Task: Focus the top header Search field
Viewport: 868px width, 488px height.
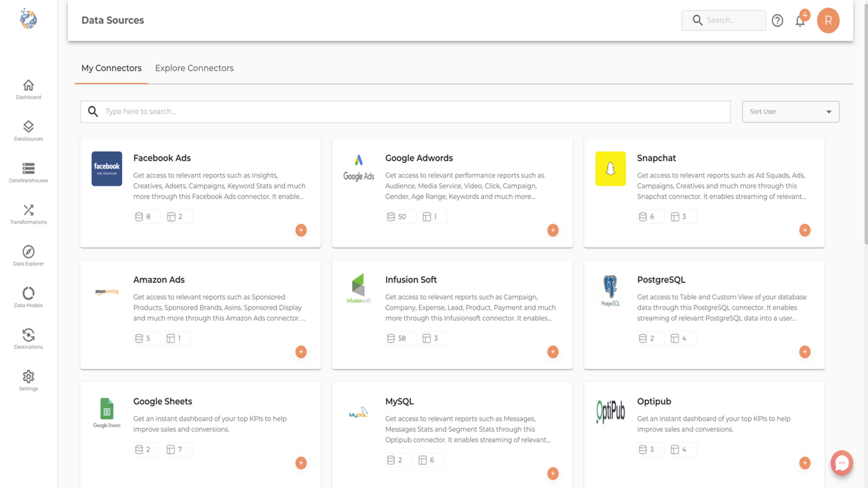Action: (724, 20)
